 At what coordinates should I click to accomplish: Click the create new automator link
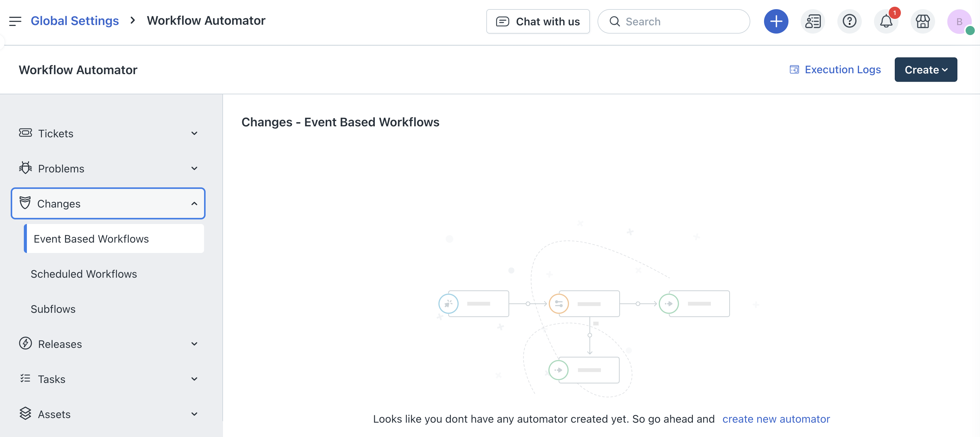click(x=776, y=419)
